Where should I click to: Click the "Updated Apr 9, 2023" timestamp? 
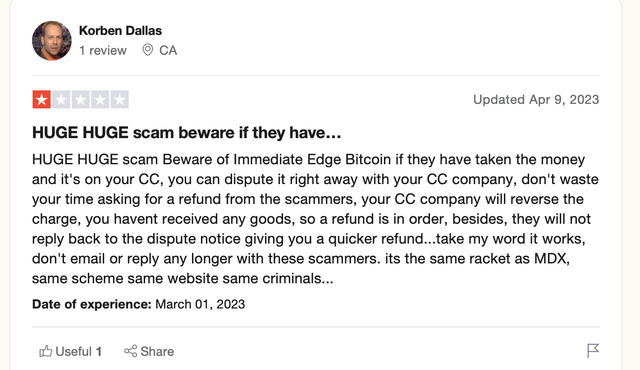click(x=536, y=100)
